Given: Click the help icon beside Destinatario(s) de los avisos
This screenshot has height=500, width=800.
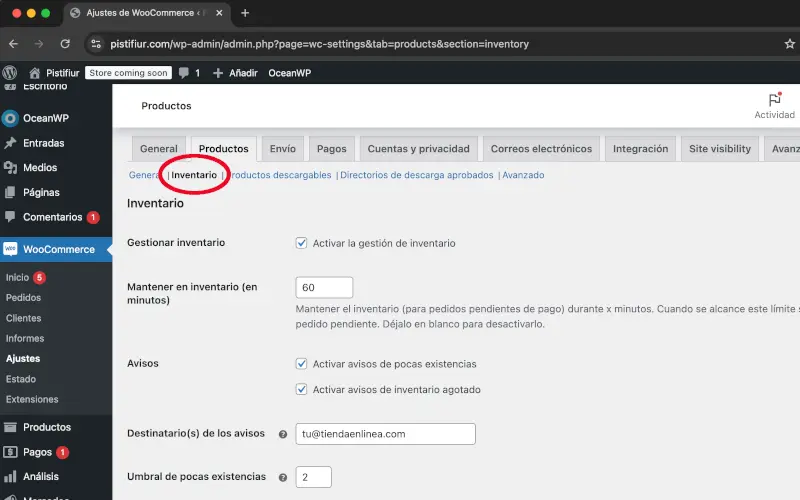Looking at the screenshot, I should (283, 434).
